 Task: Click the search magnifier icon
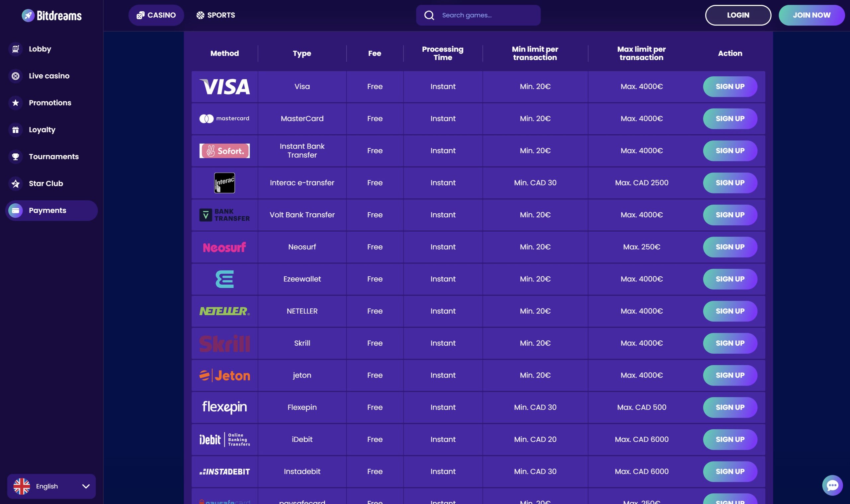point(429,15)
